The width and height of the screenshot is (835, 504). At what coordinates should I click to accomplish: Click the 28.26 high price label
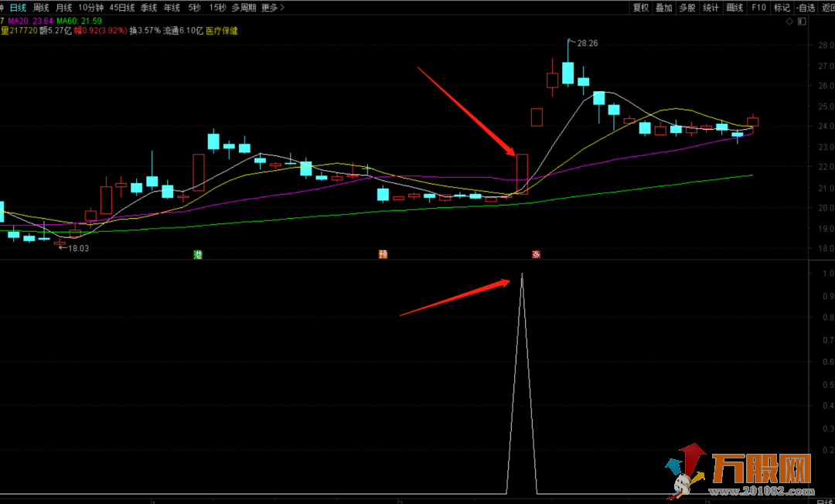pyautogui.click(x=588, y=43)
